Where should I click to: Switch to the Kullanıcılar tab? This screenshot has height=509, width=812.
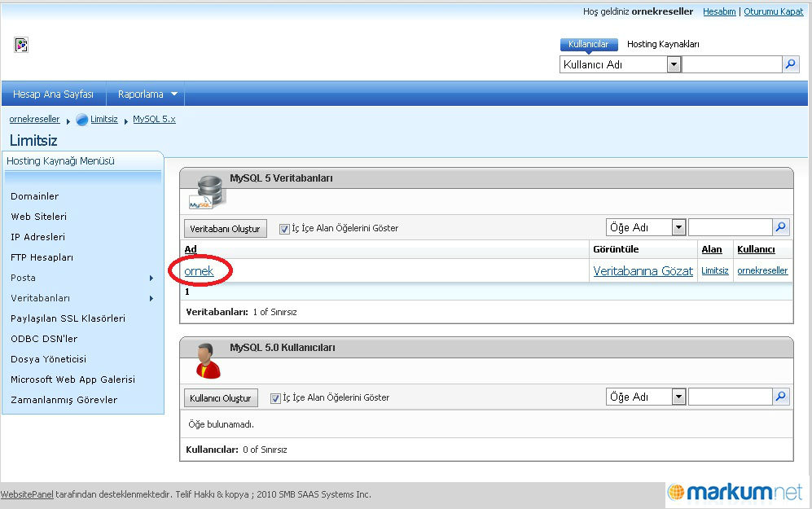589,44
